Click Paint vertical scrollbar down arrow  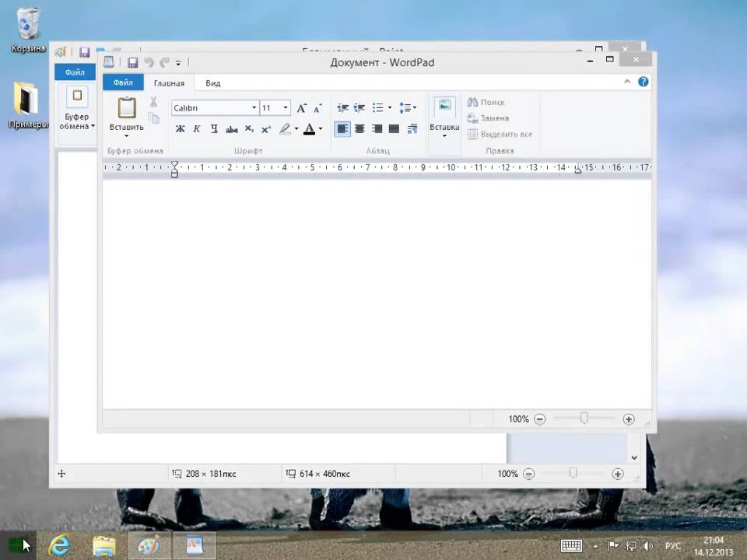[x=634, y=457]
